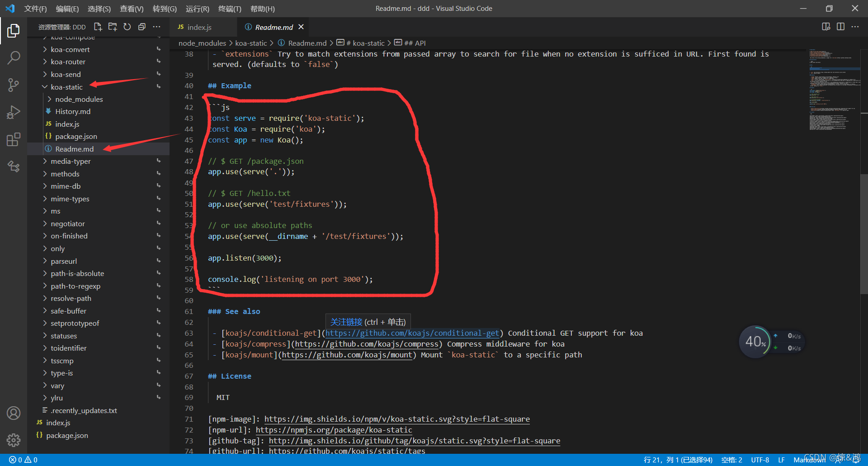Expand the path-to-regexp folder
Viewport: 868px width, 466px height.
coord(99,286)
